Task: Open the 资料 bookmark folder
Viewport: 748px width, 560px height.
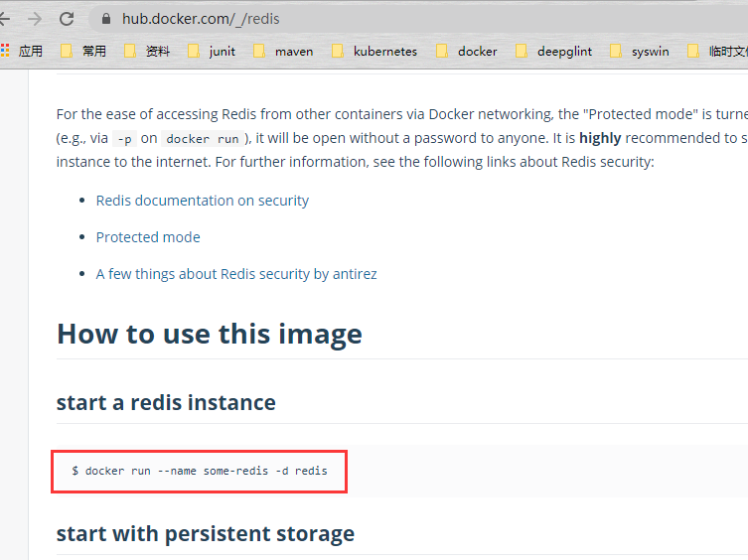Action: 147,51
